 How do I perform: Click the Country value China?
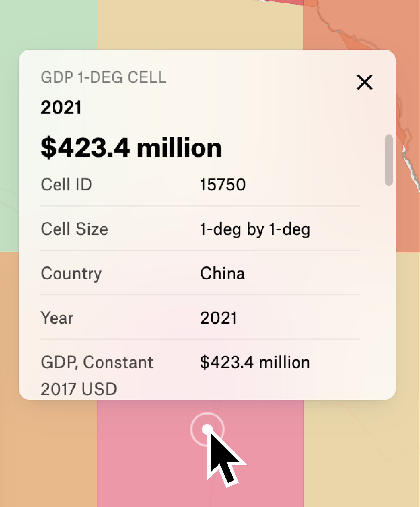tap(222, 273)
